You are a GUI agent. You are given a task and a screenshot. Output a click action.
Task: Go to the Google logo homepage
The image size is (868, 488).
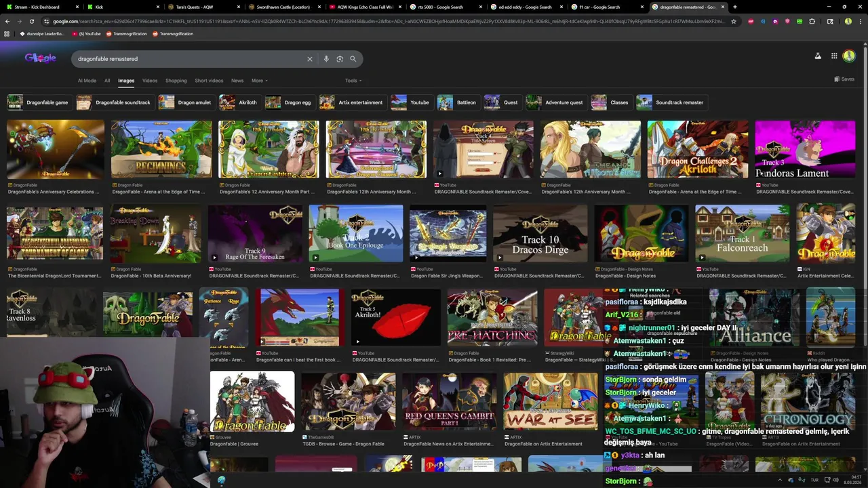(41, 58)
